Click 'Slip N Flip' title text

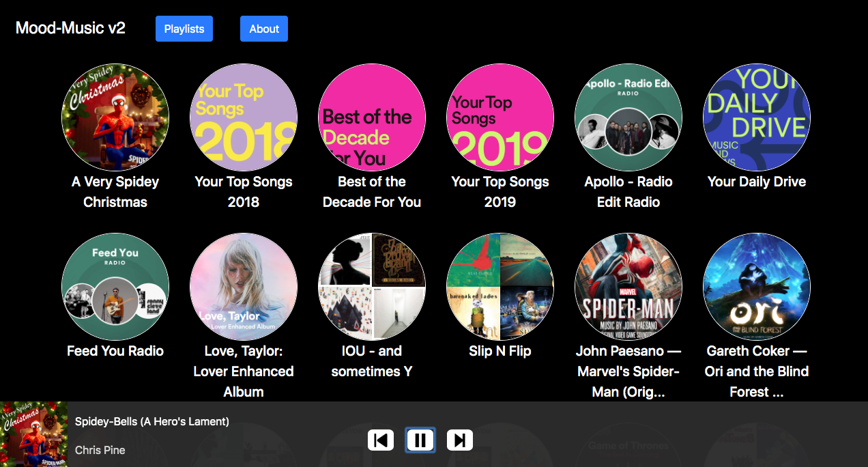tap(500, 351)
